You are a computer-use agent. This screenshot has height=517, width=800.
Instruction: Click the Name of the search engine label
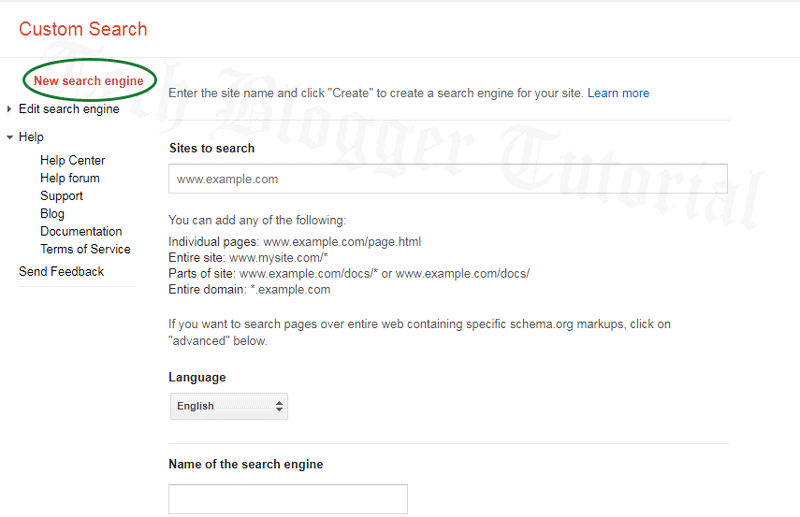[x=245, y=464]
